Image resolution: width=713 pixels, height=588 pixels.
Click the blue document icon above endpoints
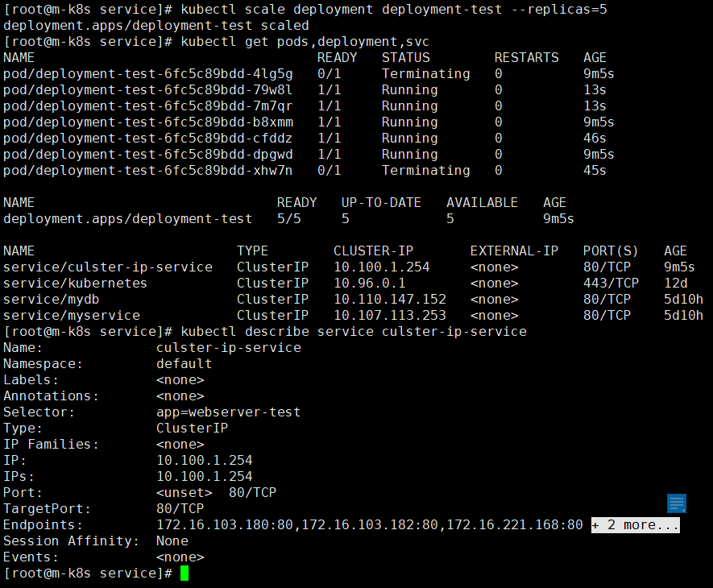click(x=676, y=503)
